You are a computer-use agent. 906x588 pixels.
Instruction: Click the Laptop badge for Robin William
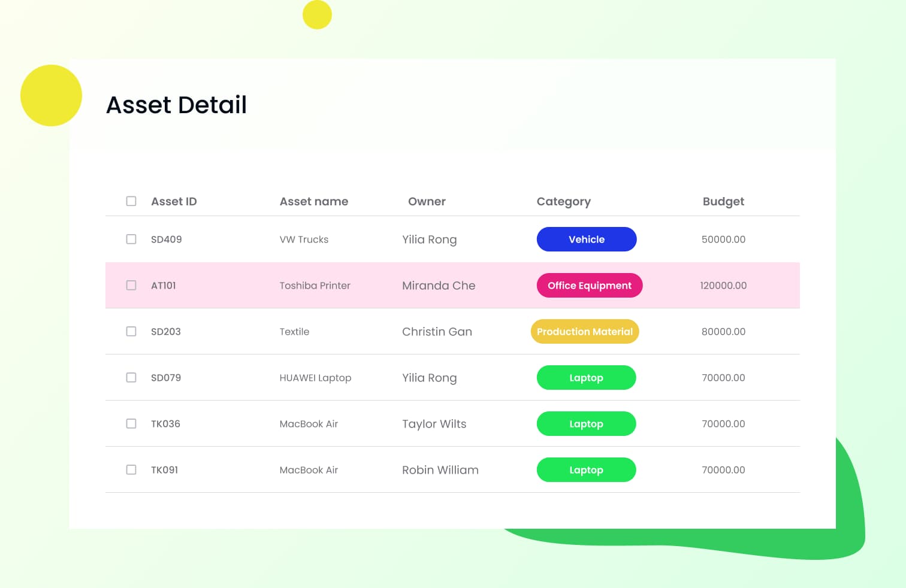[586, 469]
